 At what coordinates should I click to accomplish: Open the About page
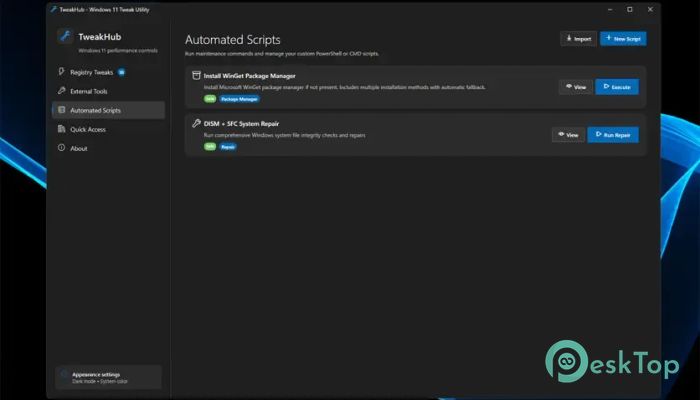click(108, 148)
